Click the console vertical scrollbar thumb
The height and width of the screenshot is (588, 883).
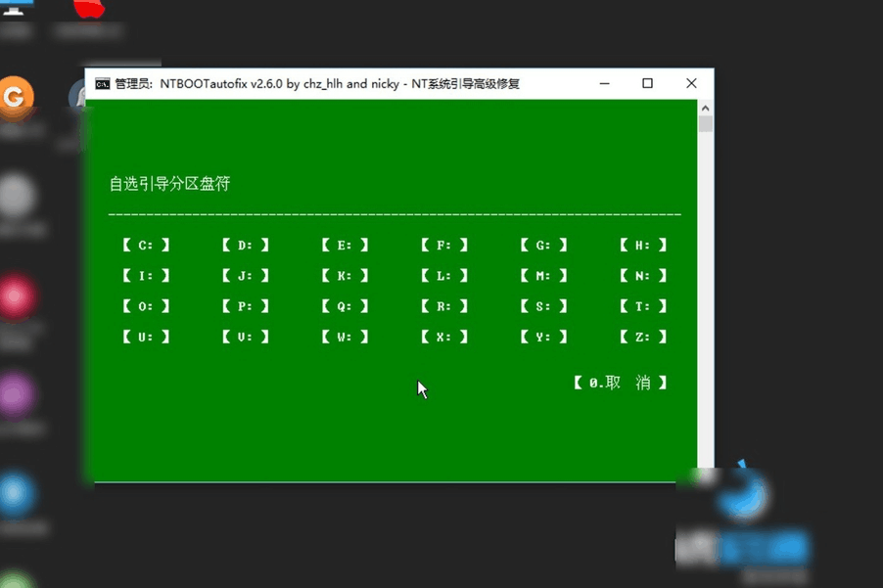[705, 124]
